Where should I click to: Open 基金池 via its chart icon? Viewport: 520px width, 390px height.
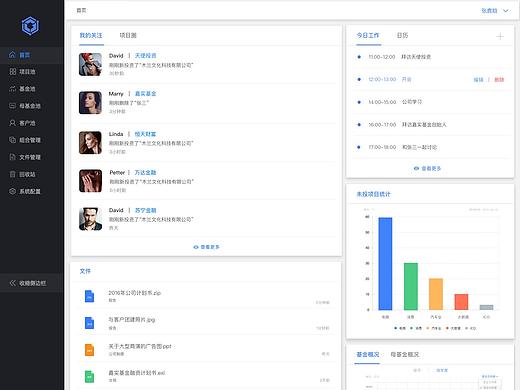click(x=13, y=89)
